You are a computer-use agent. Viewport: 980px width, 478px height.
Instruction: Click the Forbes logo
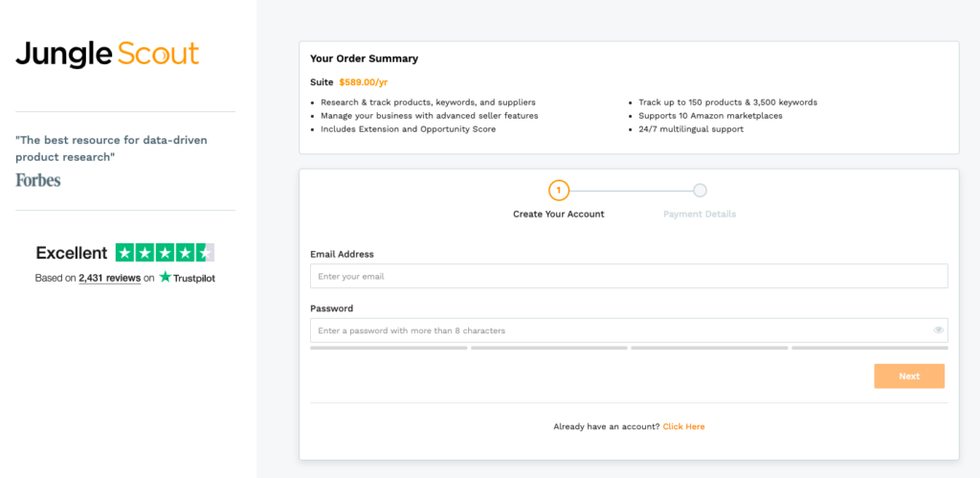coord(38,179)
